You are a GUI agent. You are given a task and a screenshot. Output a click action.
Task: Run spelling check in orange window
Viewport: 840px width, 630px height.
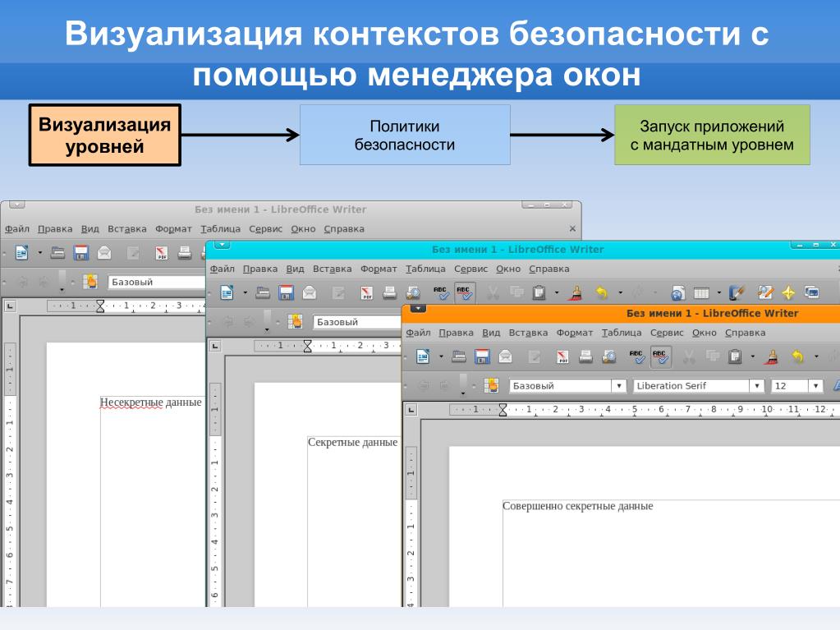pos(637,356)
